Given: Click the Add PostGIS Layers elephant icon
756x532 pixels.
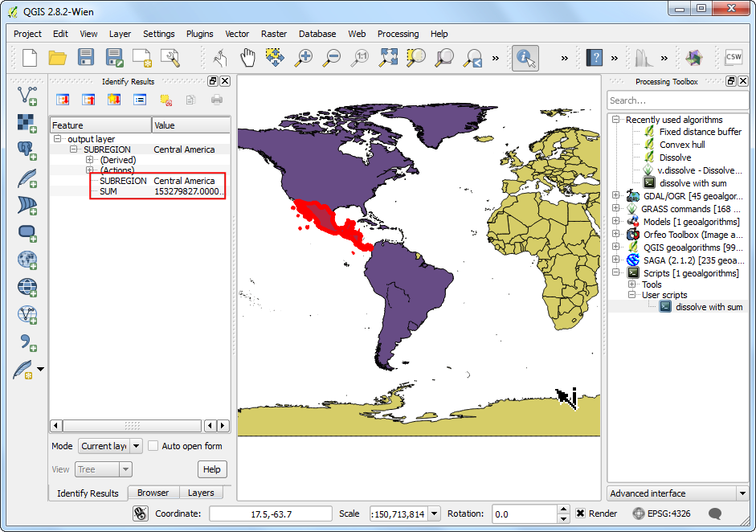Looking at the screenshot, I should 27,150.
